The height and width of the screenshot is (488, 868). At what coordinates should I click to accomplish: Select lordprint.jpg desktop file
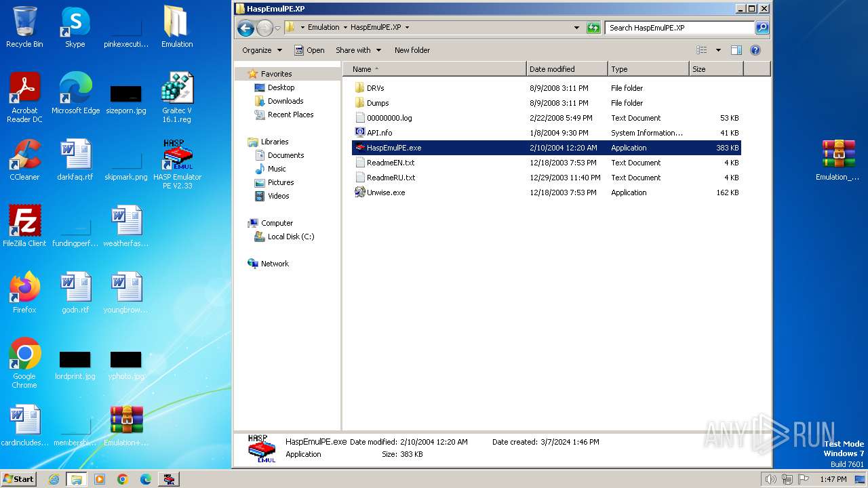(75, 365)
